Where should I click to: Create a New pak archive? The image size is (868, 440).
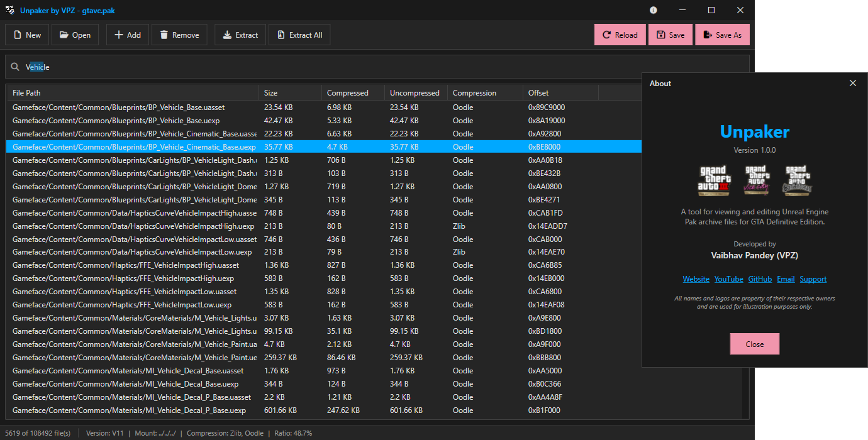[26, 35]
